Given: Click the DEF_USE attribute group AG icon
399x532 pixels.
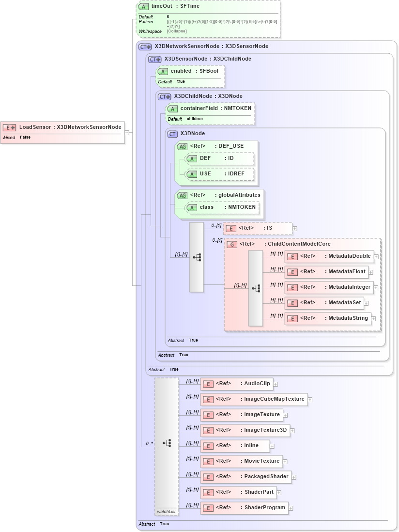Looking at the screenshot, I should [x=183, y=147].
